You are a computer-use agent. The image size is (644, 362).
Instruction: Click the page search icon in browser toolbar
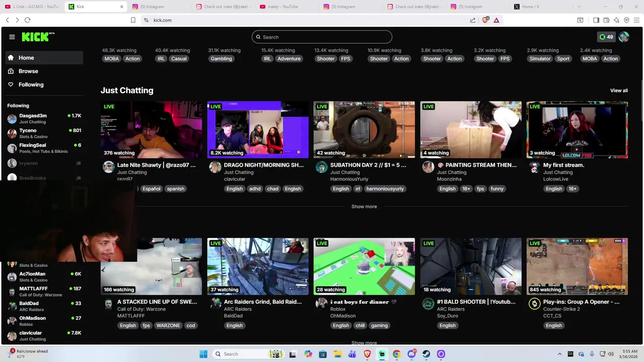click(x=580, y=20)
